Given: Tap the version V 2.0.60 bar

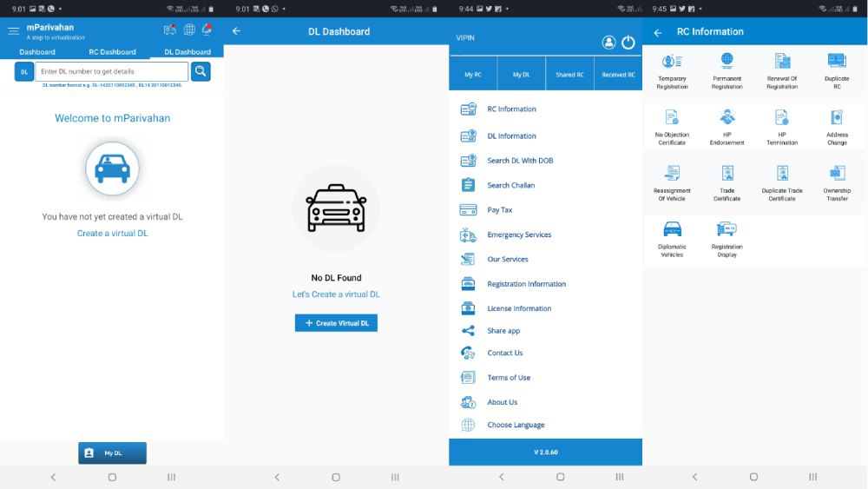Looking at the screenshot, I should click(545, 452).
